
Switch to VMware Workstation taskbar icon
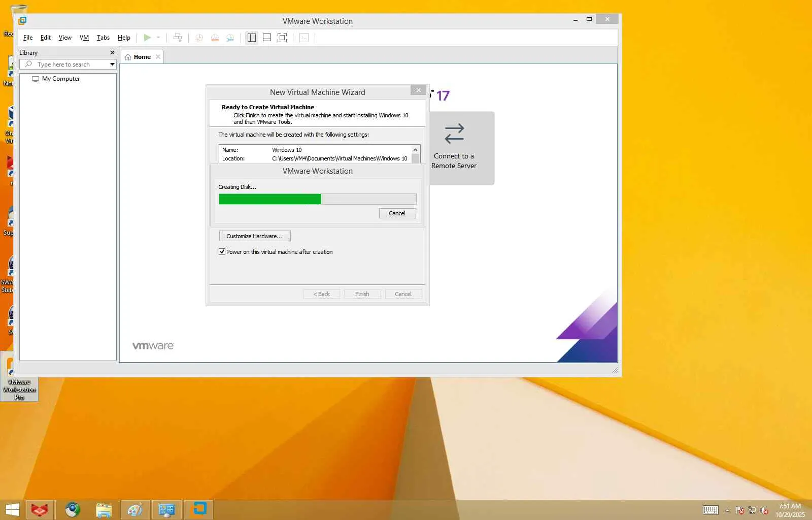click(199, 510)
